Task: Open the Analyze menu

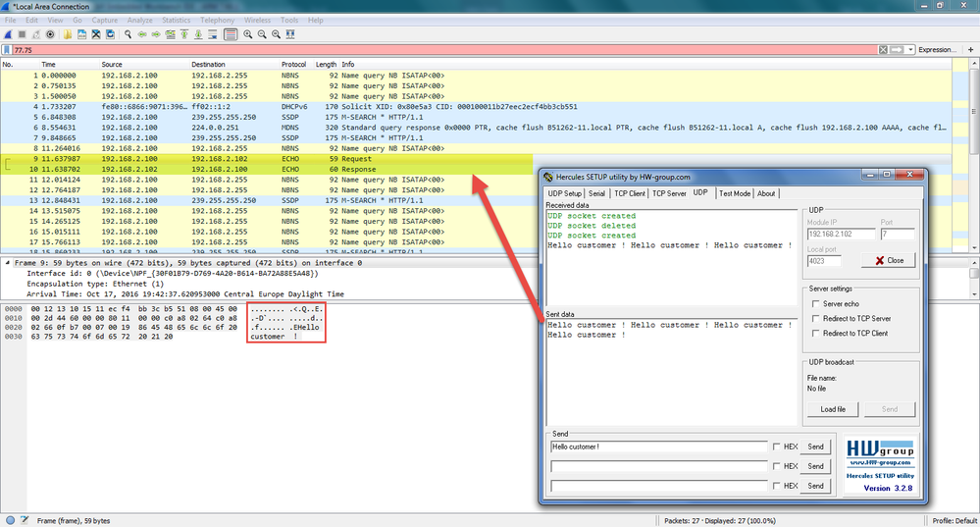Action: click(x=140, y=20)
